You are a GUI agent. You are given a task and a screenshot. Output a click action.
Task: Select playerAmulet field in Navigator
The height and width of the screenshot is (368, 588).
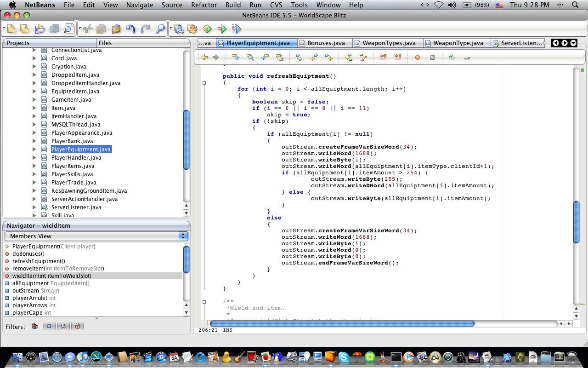pyautogui.click(x=34, y=298)
